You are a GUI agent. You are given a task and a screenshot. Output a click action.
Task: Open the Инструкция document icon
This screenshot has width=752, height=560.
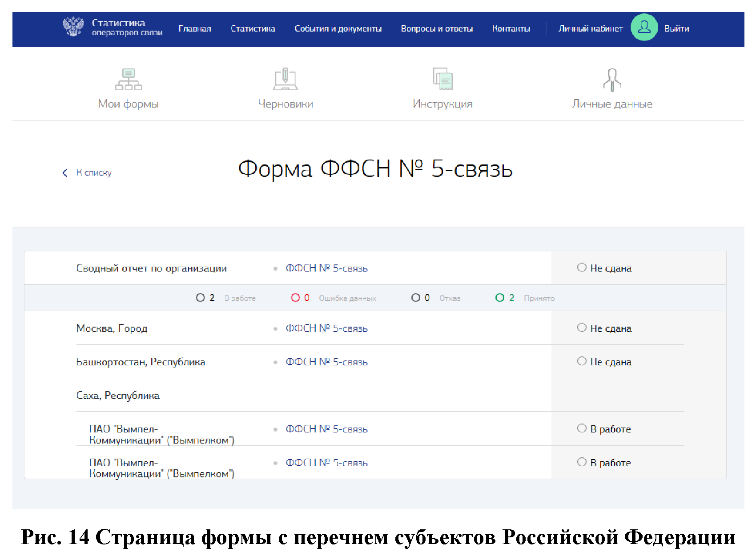click(442, 80)
